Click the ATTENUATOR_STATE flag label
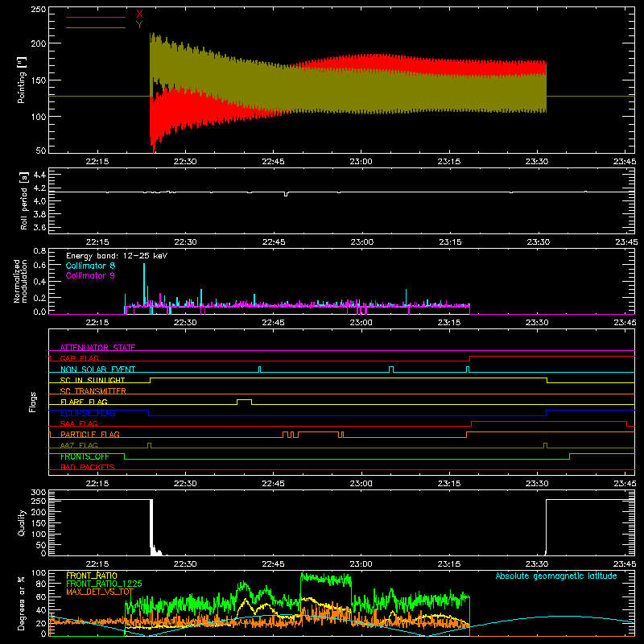 tap(97, 348)
